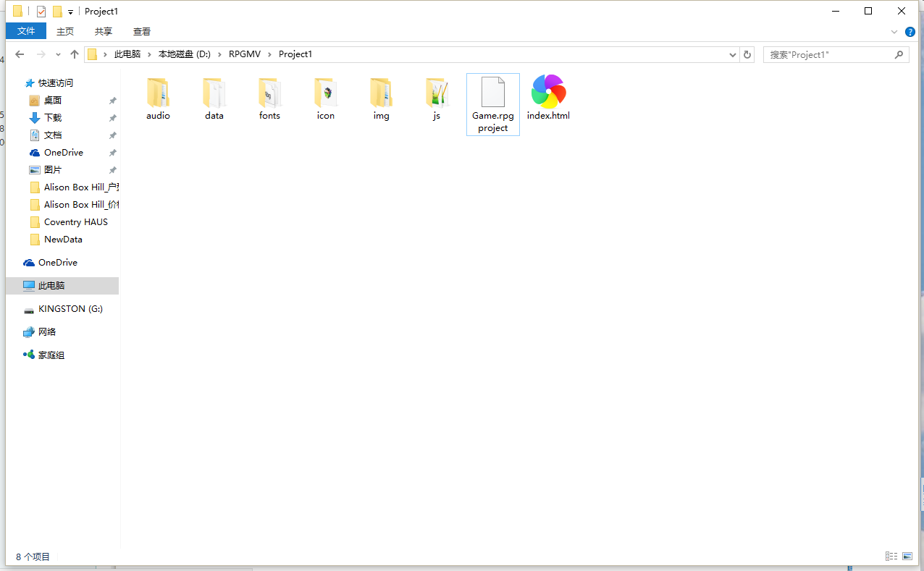Select the index.html file icon
The height and width of the screenshot is (571, 924).
(548, 92)
